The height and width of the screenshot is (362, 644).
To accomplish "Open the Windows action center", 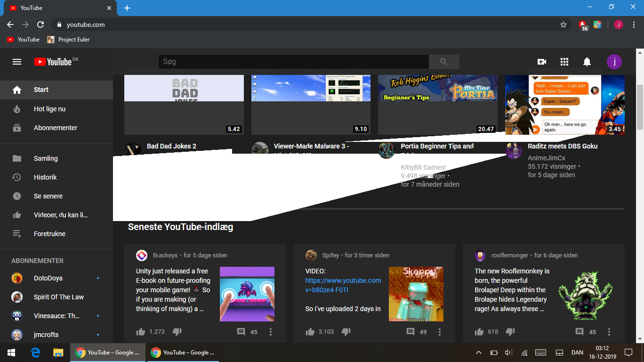I will tap(628, 353).
